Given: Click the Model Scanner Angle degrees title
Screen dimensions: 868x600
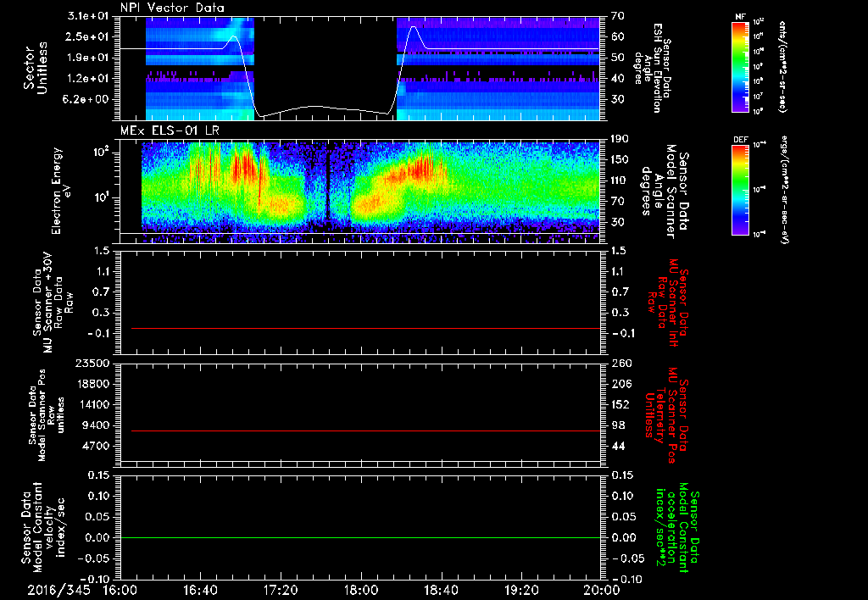Looking at the screenshot, I should point(665,192).
